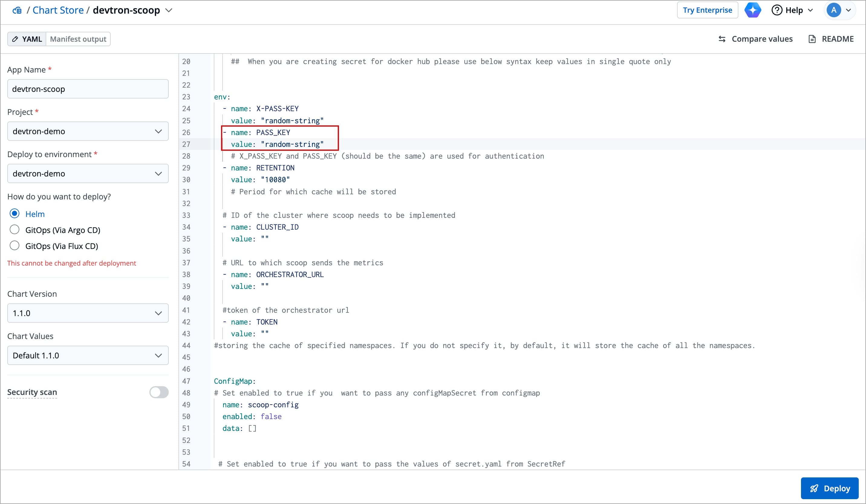
Task: Select the Helm deployment option
Action: click(15, 214)
